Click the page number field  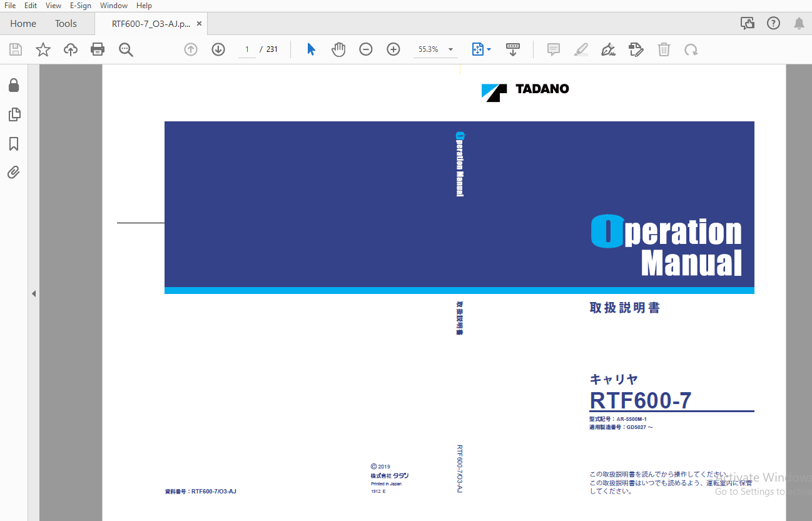click(247, 49)
